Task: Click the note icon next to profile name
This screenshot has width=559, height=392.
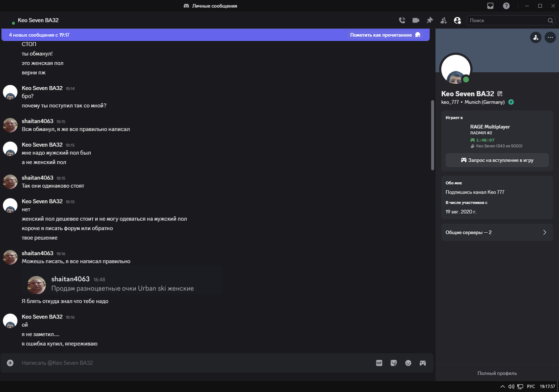Action: click(500, 94)
